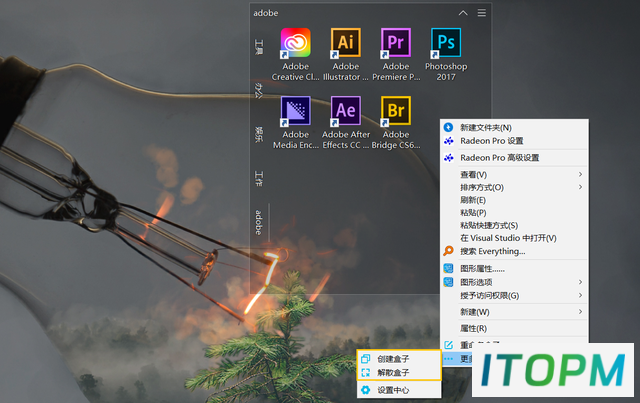Open Adobe Media Encoder shortcut
Viewport: 640px width, 403px height.
296,122
